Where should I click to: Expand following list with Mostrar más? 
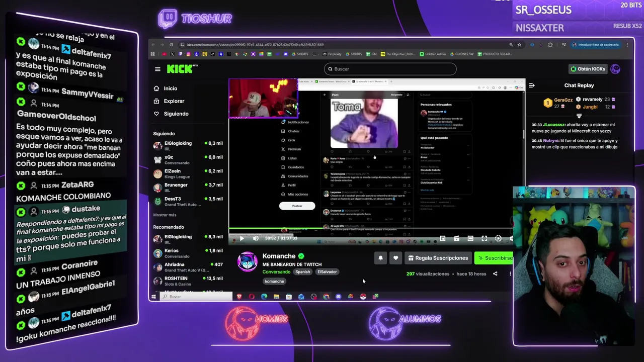165,215
